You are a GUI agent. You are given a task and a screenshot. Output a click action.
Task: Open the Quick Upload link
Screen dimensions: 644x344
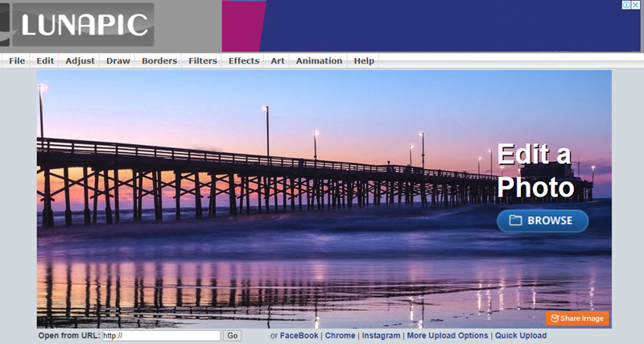[x=521, y=335]
